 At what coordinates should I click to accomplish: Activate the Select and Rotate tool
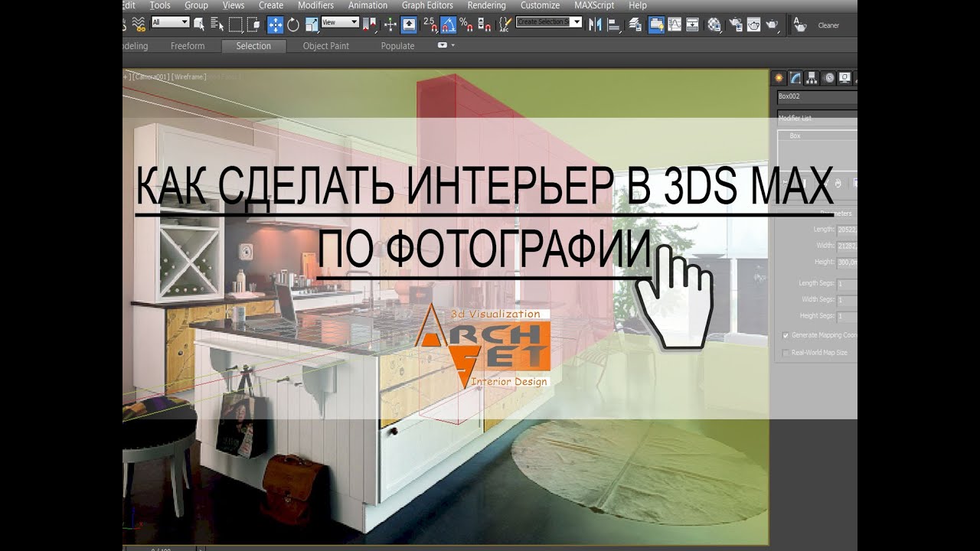point(293,24)
